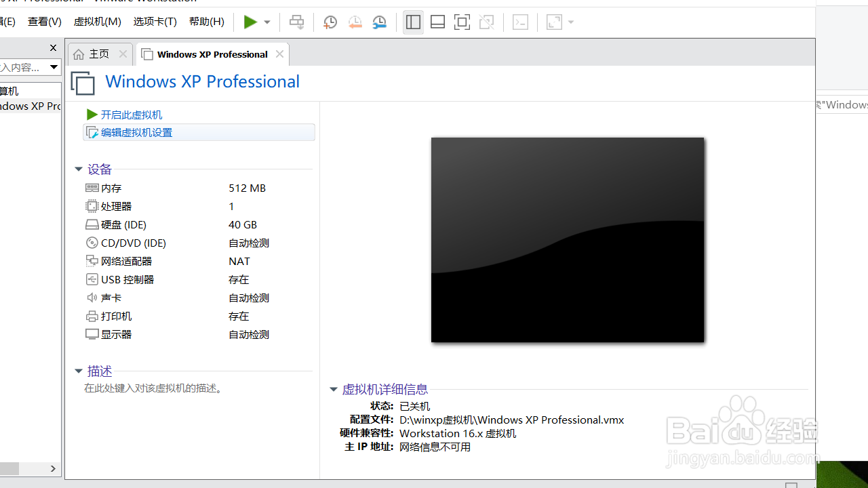
Task: Collapse the 虚拟机详细信息 section
Action: click(334, 390)
